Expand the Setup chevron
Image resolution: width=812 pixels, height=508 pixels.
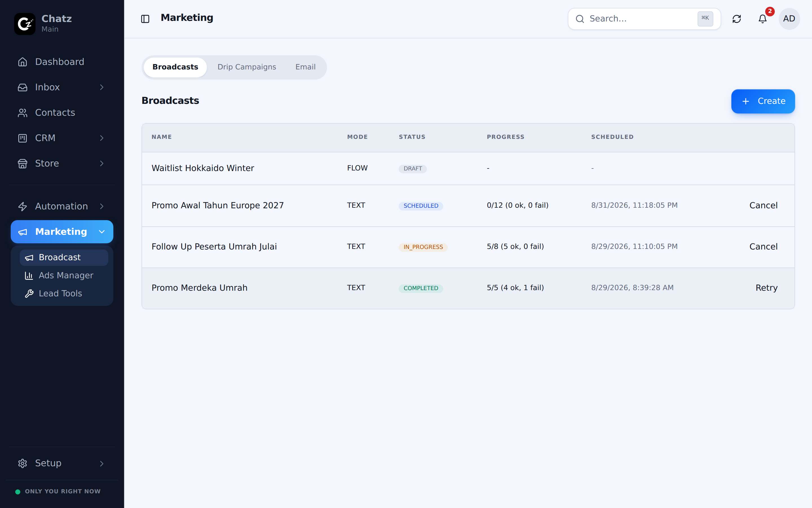click(x=102, y=463)
